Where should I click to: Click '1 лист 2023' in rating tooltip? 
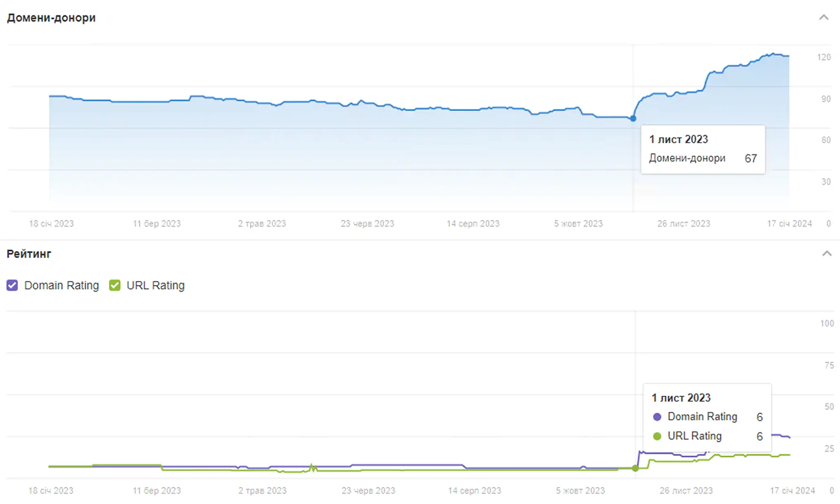click(681, 398)
